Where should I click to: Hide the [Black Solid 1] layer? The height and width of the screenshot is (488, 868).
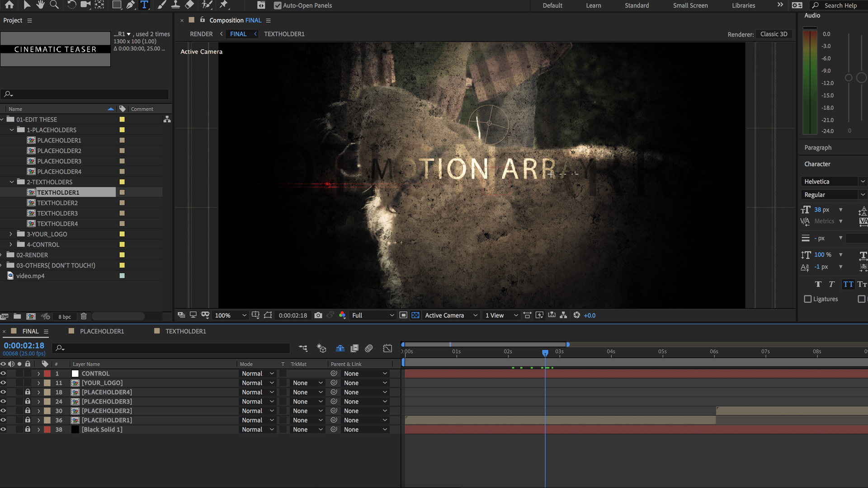(x=3, y=429)
